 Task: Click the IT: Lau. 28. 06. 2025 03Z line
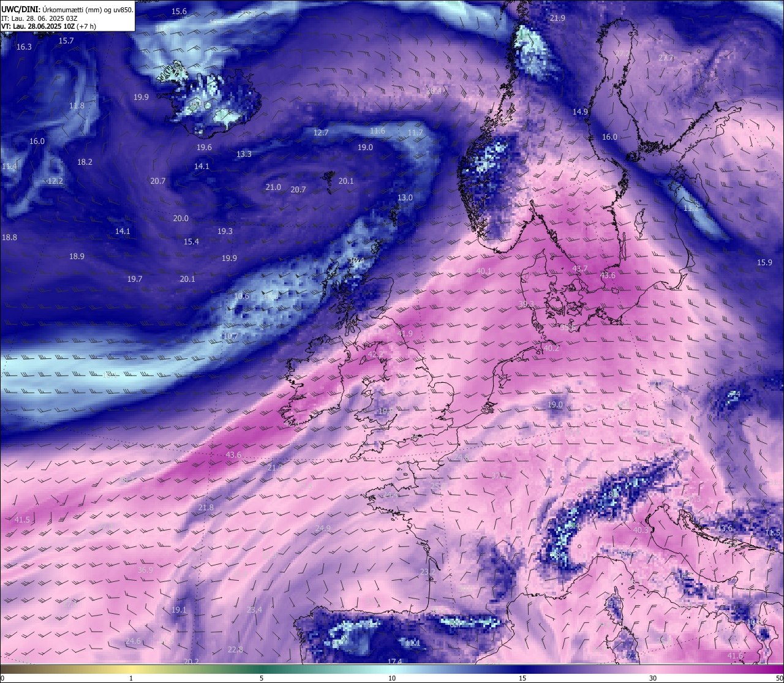click(x=39, y=18)
